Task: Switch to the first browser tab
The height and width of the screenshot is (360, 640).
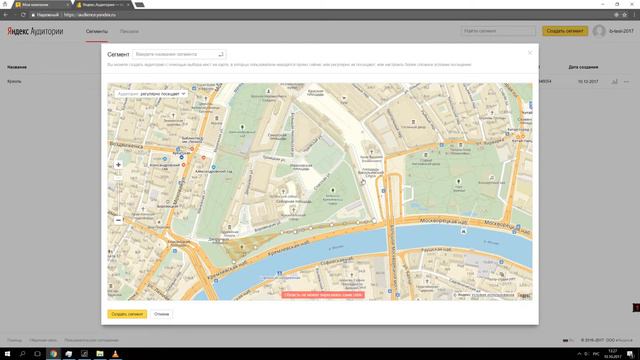Action: tap(41, 5)
